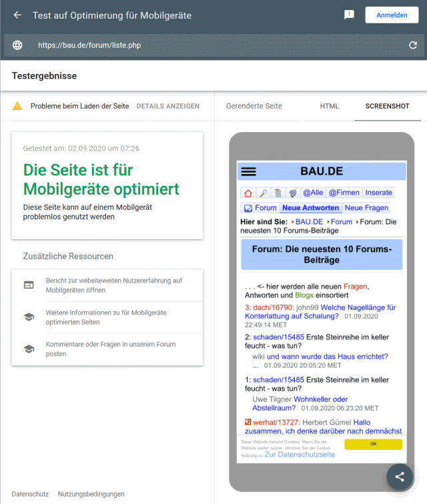
Task: Click the red icon before werhat/13727
Action: [x=248, y=422]
